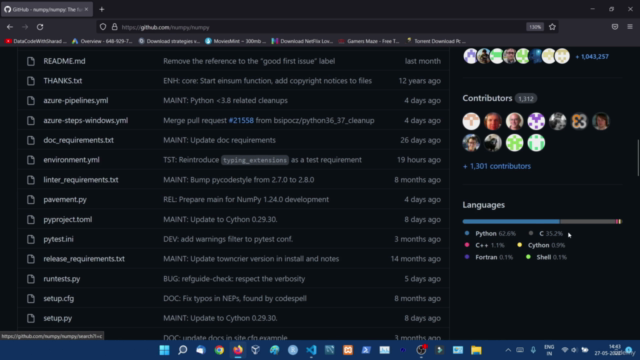Open Torrent Download bookmark
Screen dimensions: 640x360
pyautogui.click(x=436, y=41)
